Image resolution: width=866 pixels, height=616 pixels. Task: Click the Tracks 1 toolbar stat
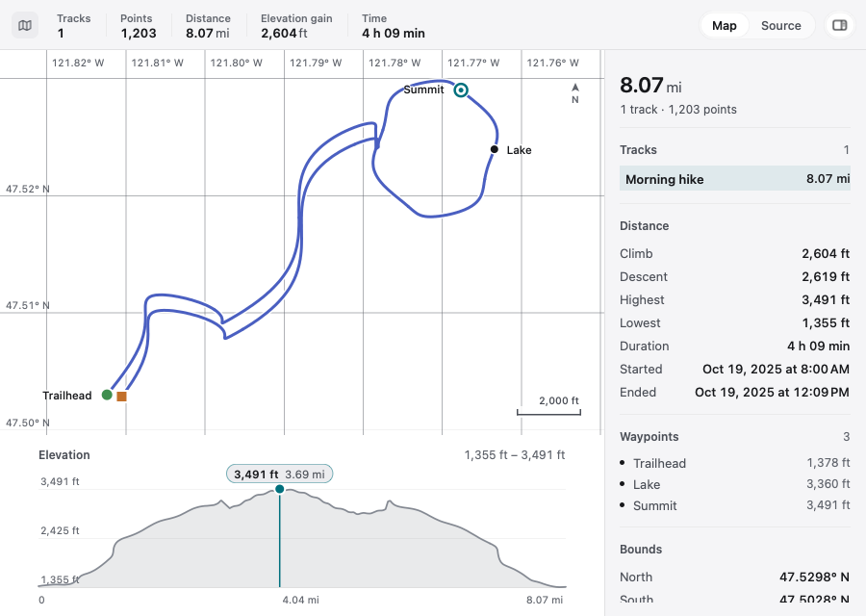[73, 26]
